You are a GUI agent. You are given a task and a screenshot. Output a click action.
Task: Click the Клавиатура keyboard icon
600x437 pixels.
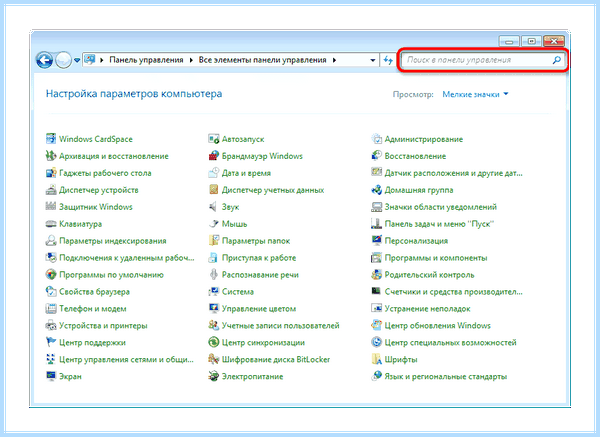[x=51, y=223]
